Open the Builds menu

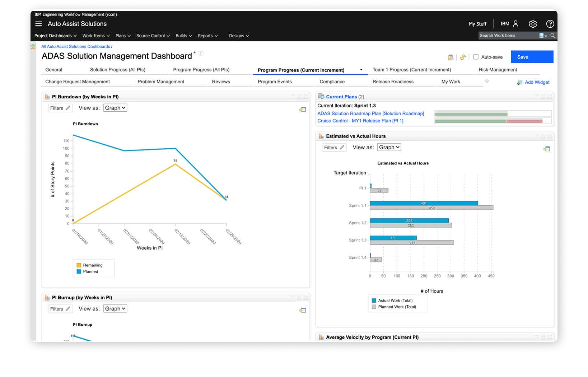tap(184, 36)
